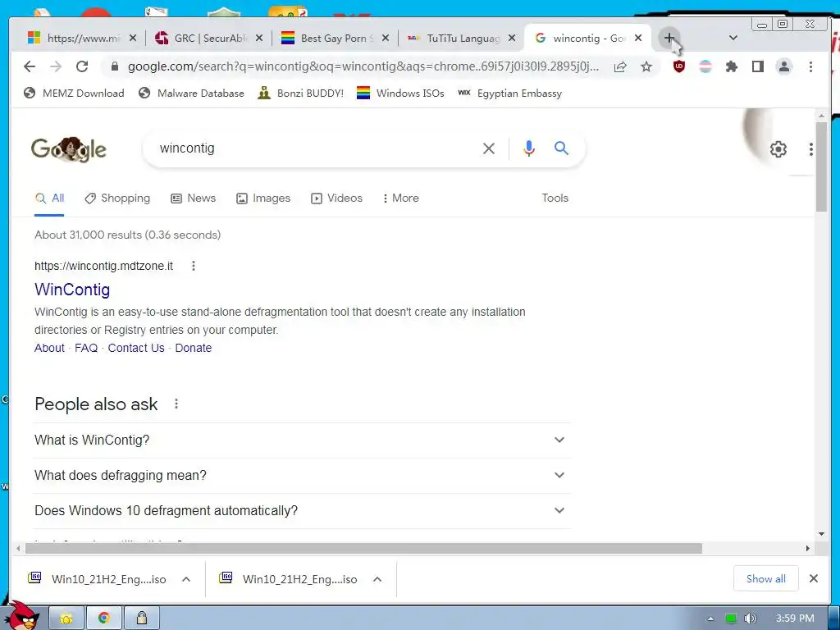Open the Malware Database bookmark

190,94
